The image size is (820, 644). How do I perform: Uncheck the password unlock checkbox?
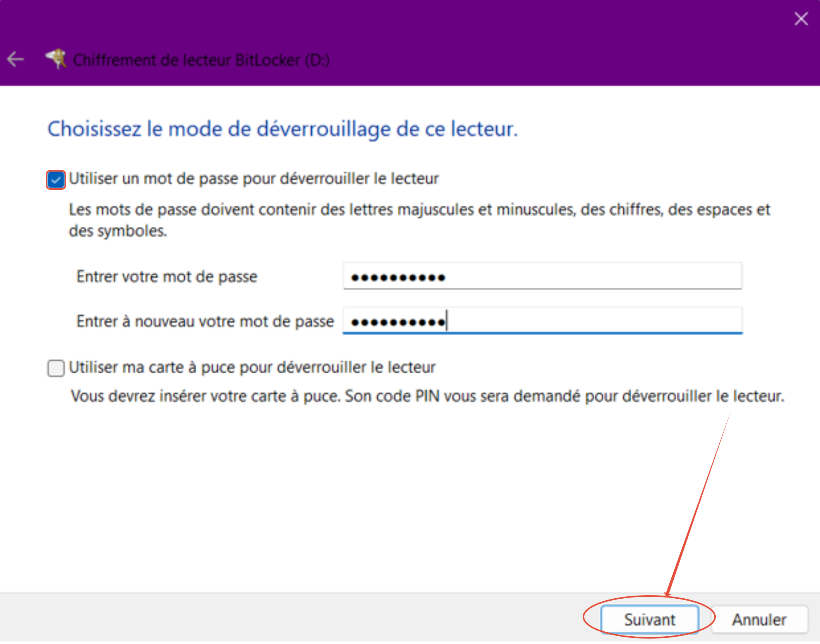click(x=56, y=180)
